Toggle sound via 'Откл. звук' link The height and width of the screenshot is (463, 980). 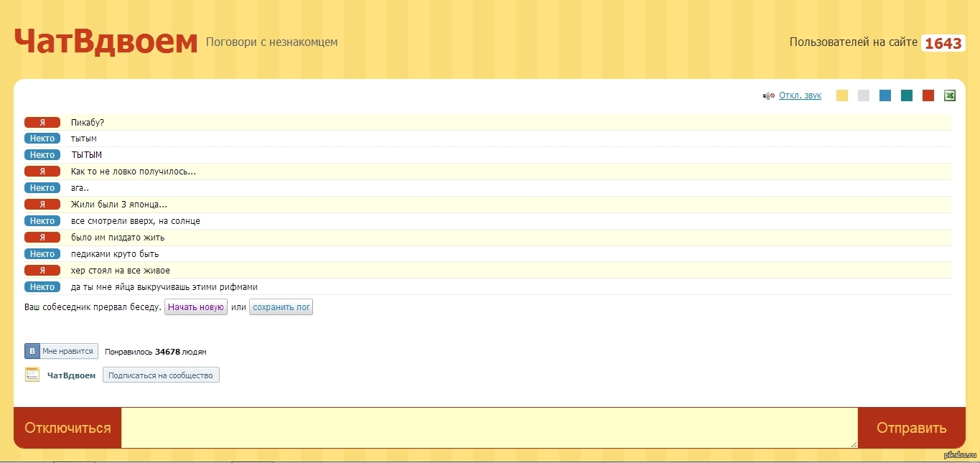coord(800,95)
